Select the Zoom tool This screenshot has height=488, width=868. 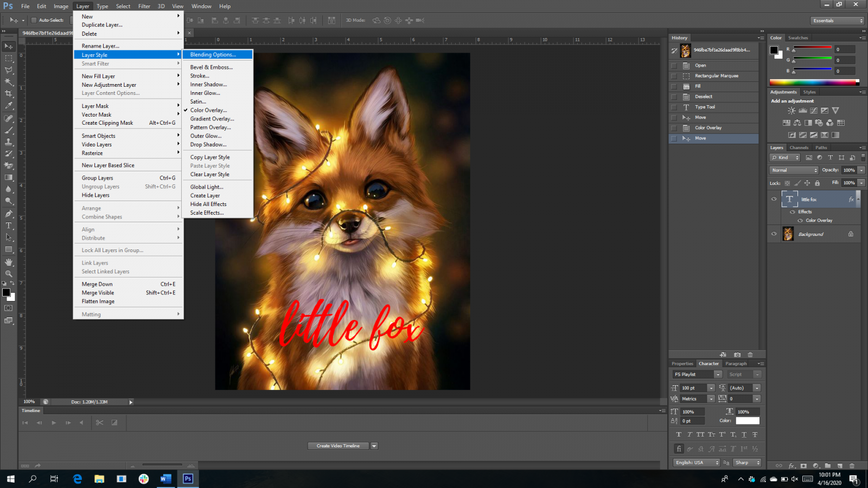(9, 274)
